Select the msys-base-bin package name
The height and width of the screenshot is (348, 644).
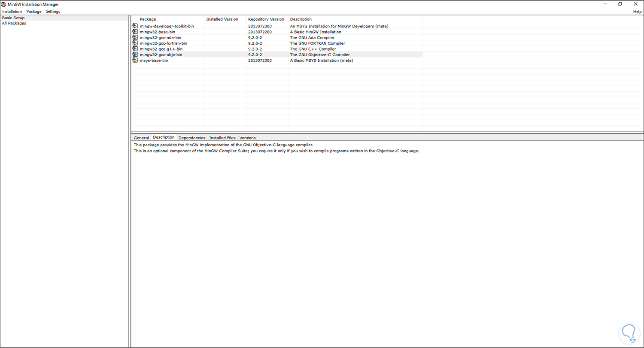(154, 60)
